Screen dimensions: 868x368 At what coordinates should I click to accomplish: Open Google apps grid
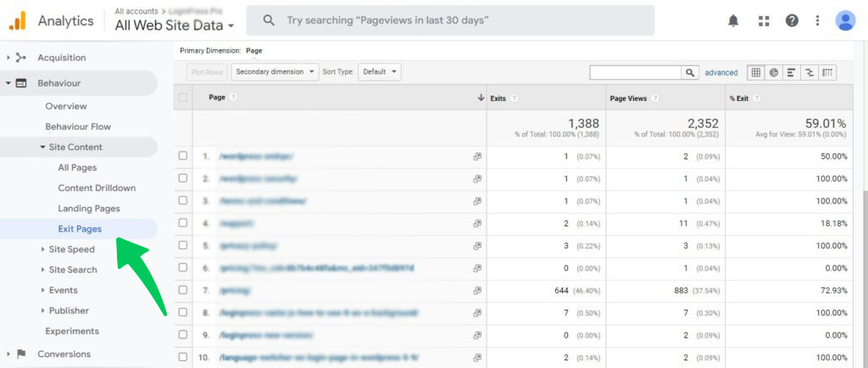764,21
